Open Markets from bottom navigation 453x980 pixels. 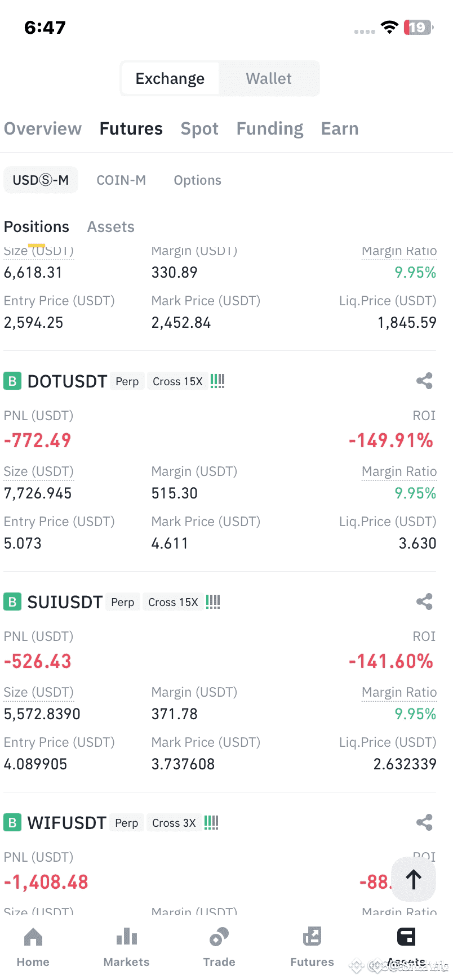point(127,947)
